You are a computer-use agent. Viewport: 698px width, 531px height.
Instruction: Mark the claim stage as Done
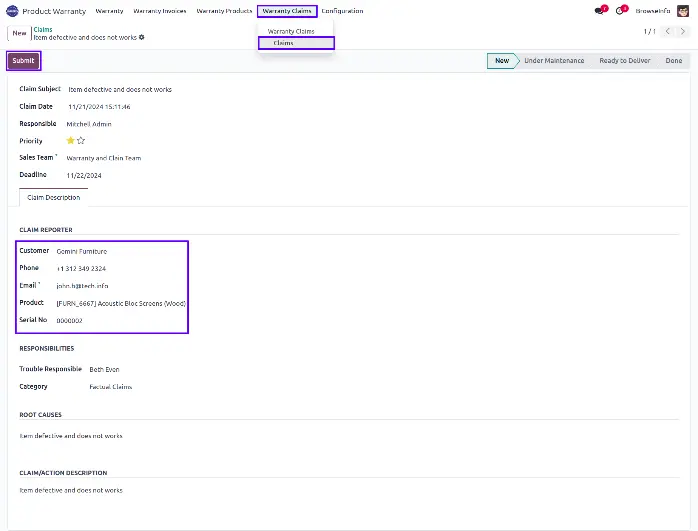coord(674,61)
